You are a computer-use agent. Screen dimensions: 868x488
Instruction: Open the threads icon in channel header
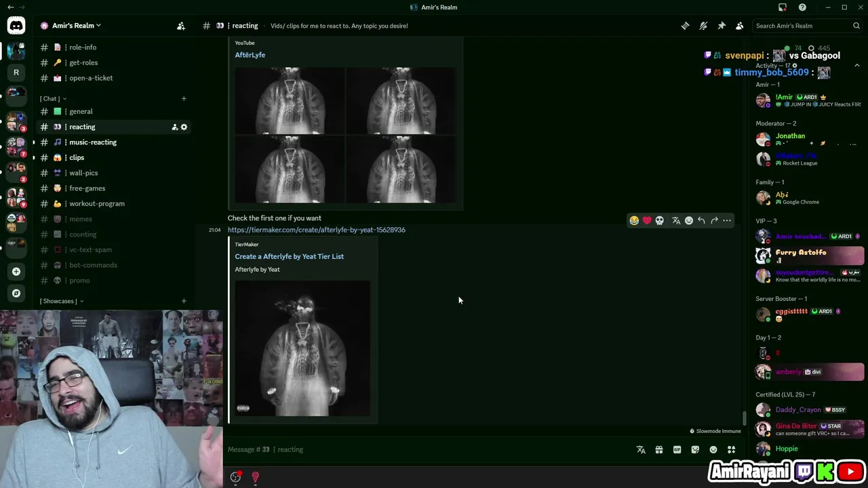click(685, 26)
